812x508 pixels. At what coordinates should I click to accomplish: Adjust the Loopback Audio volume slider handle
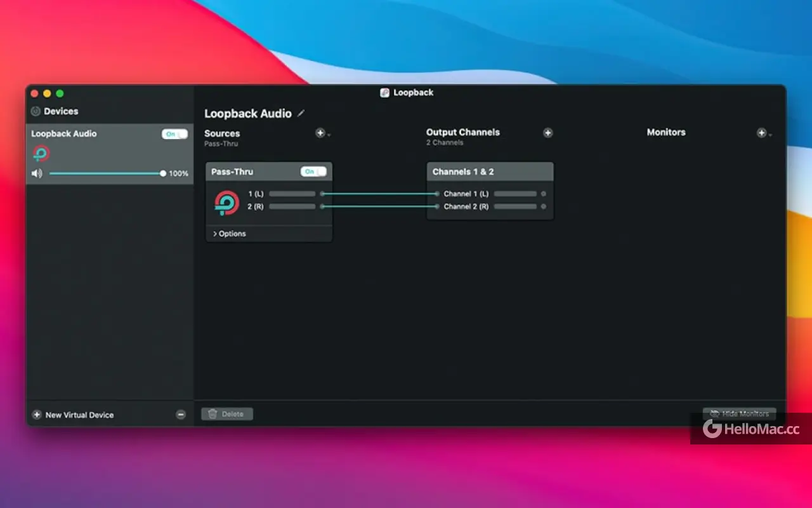click(x=163, y=173)
